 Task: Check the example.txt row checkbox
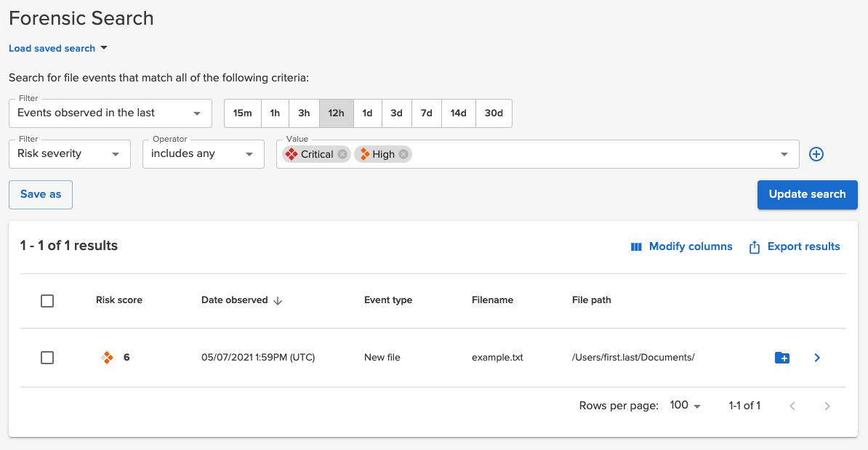(47, 357)
